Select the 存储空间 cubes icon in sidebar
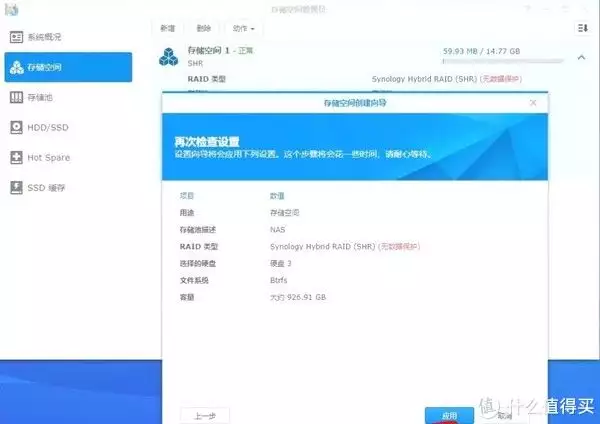This screenshot has height=424, width=600. point(16,67)
